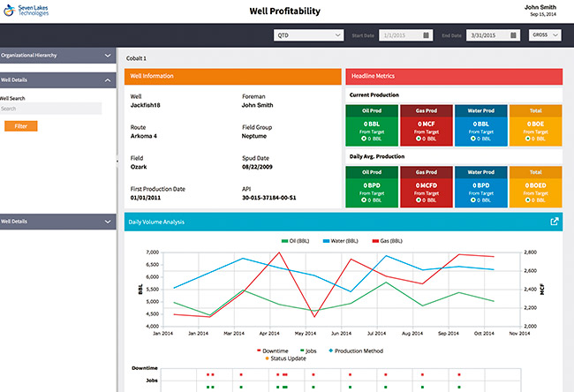Click the Seven Lakes Technologies logo
The width and height of the screenshot is (574, 392).
[x=26, y=11]
